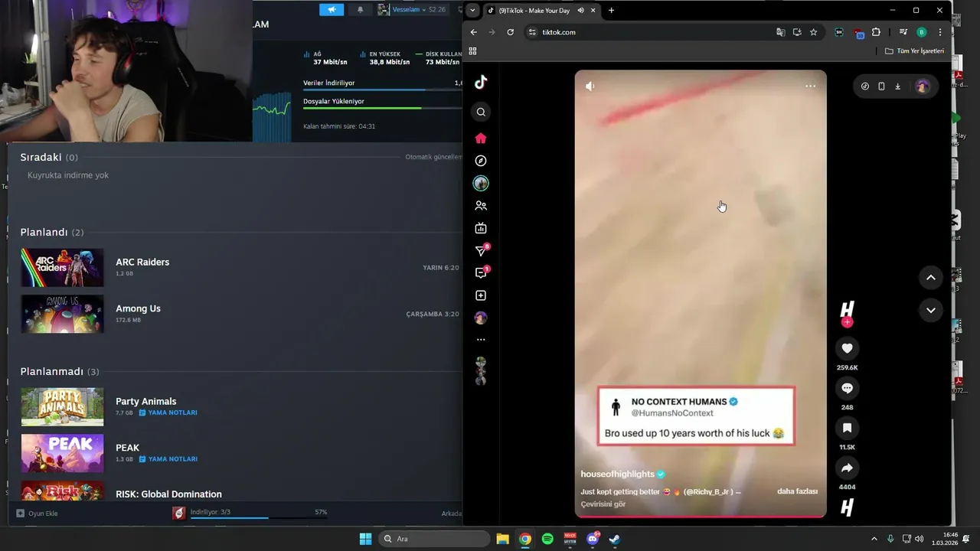
Task: Click the Party Animals thumbnail
Action: [x=62, y=406]
